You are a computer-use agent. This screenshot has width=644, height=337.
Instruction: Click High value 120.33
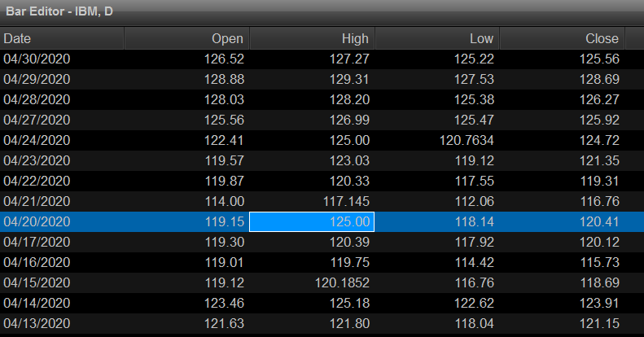349,181
